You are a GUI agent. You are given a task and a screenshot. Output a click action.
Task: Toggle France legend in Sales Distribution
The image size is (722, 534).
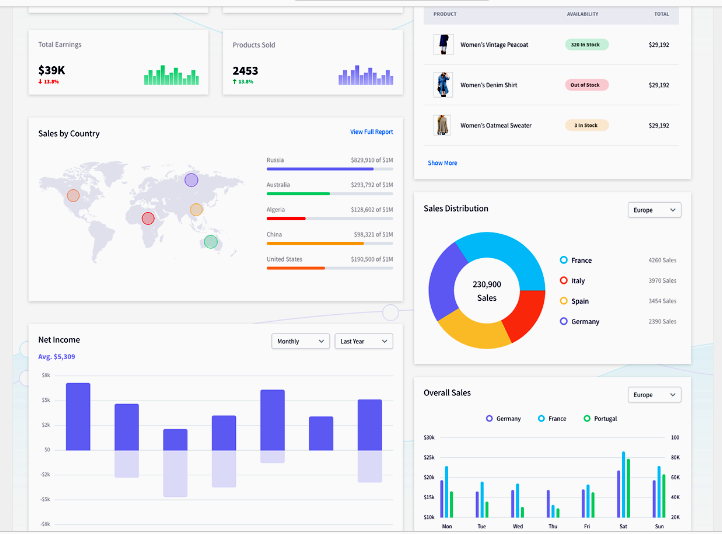click(x=576, y=260)
